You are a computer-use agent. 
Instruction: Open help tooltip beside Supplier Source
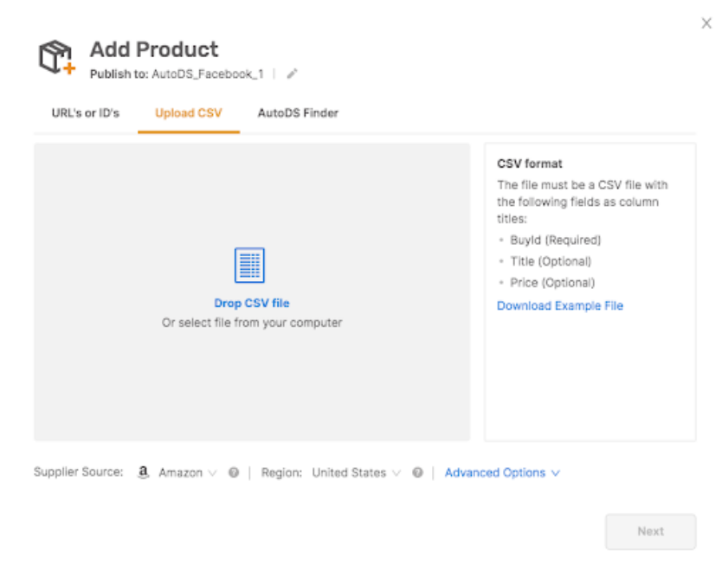point(234,473)
